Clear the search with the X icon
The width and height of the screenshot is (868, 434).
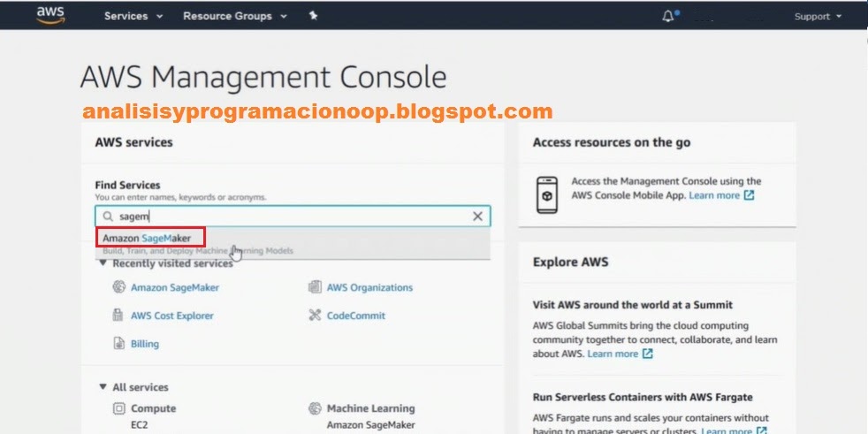point(477,217)
